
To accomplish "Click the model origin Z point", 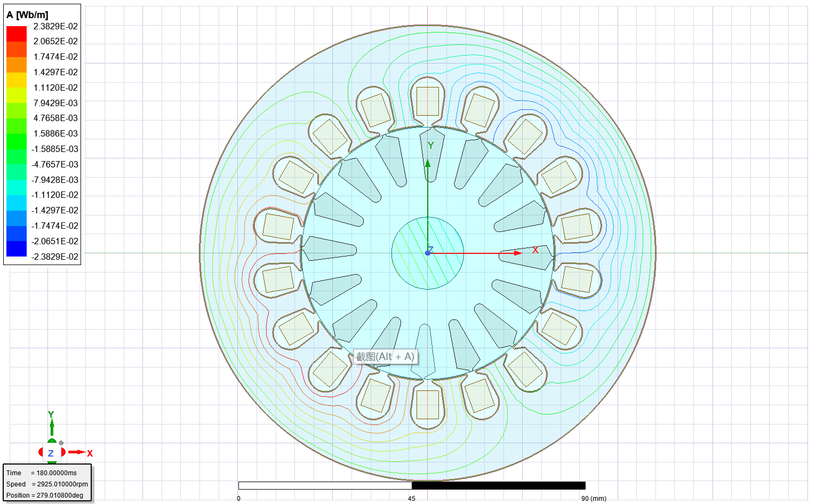I will click(428, 252).
